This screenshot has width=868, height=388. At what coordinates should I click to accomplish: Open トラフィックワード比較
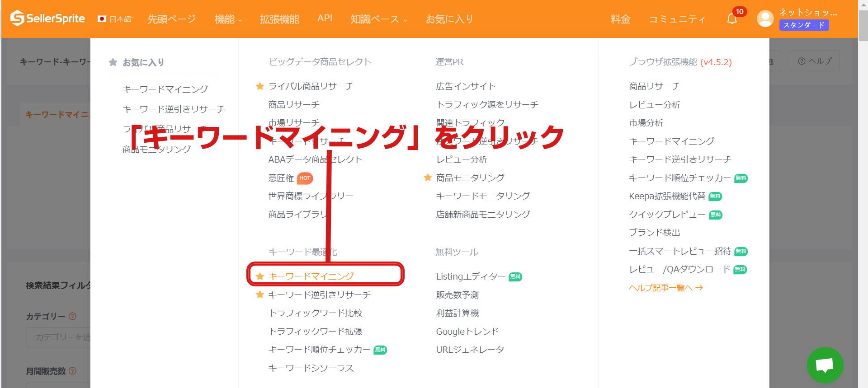(316, 313)
